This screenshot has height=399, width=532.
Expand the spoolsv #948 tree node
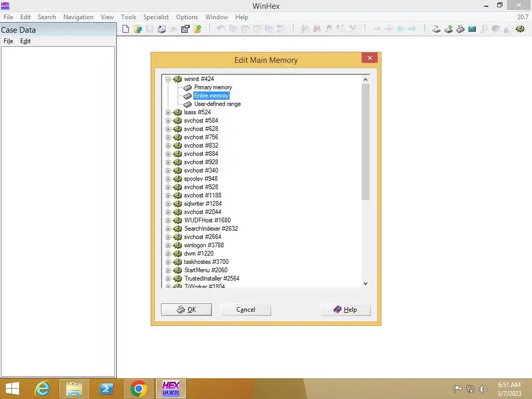pyautogui.click(x=168, y=179)
